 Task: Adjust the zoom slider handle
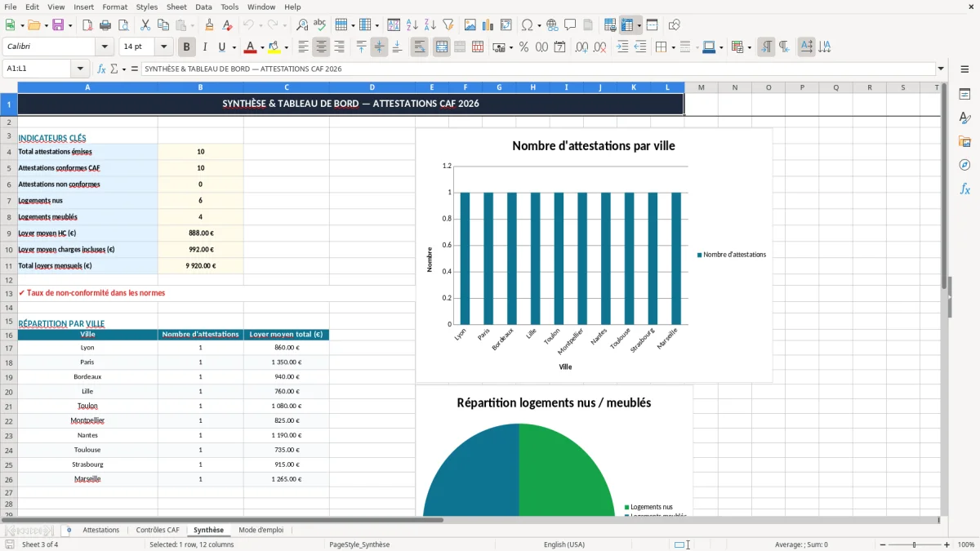pyautogui.click(x=914, y=544)
